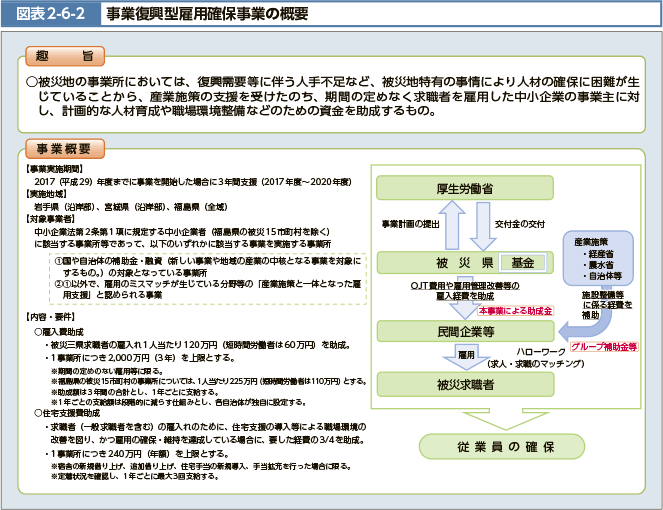Click the 被災求職者 box

click(x=463, y=384)
